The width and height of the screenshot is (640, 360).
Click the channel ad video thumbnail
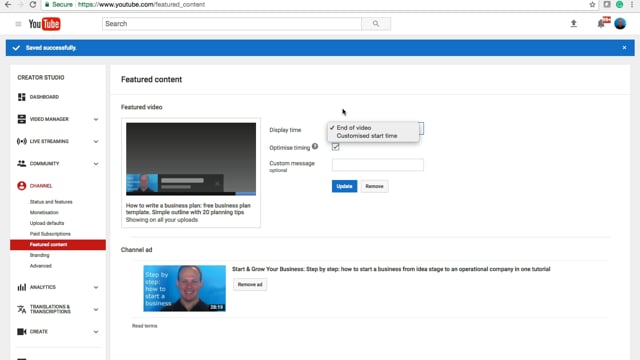click(184, 288)
